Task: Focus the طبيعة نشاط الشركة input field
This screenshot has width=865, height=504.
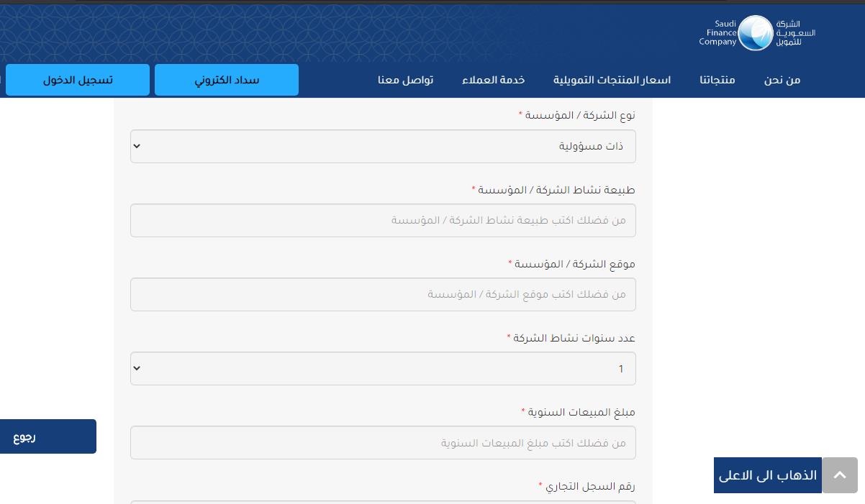Action: [383, 220]
